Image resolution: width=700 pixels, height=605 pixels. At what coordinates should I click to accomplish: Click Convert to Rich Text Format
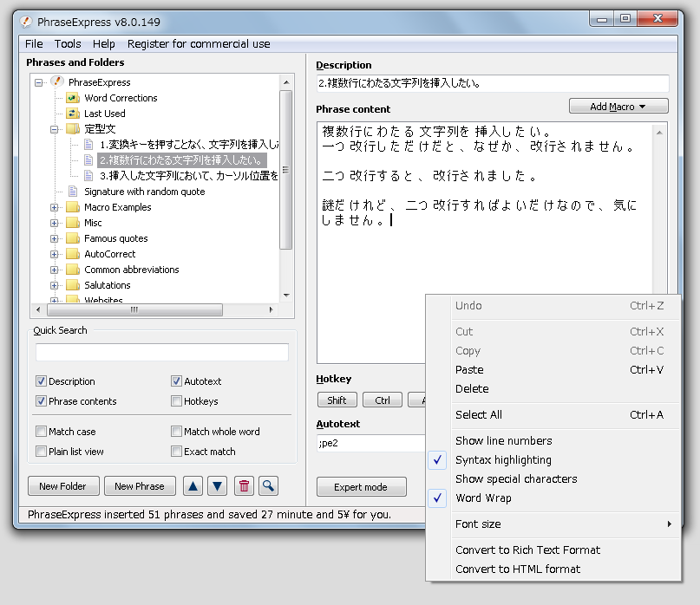[x=553, y=550]
